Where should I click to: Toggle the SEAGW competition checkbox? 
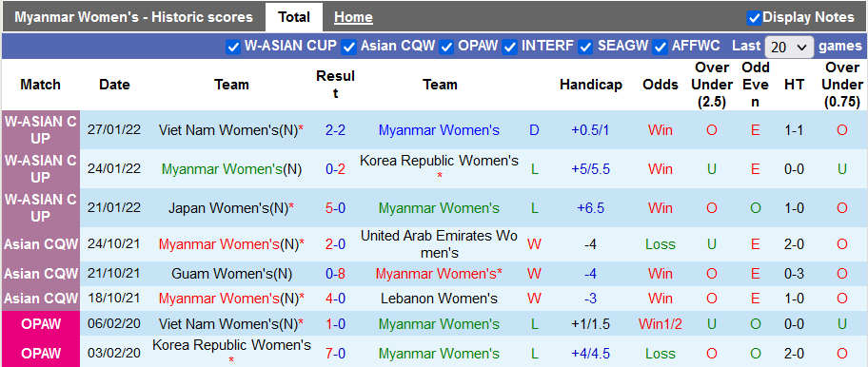(586, 47)
